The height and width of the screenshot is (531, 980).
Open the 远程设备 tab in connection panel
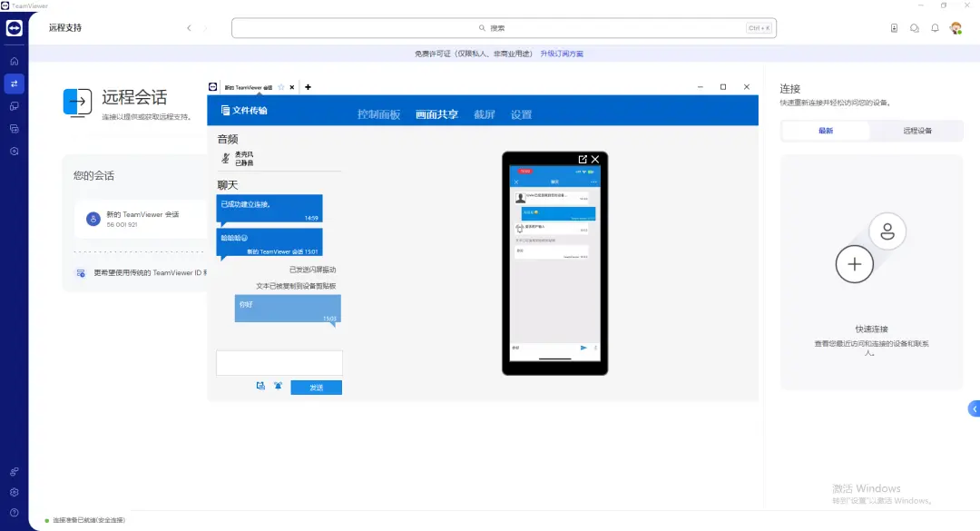tap(916, 131)
